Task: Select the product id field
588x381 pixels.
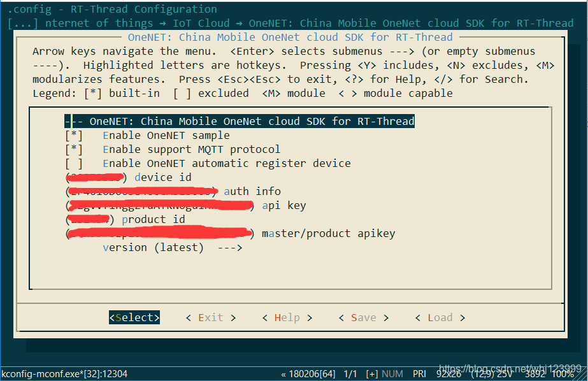Action: (125, 219)
